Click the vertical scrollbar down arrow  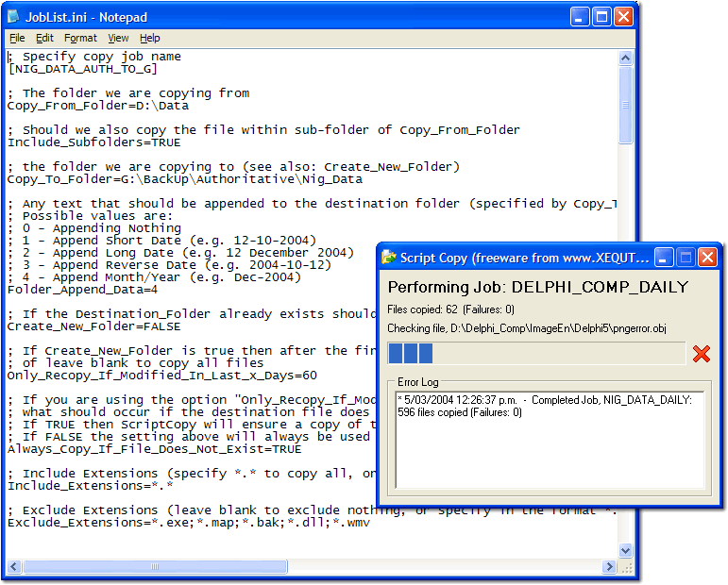point(625,551)
